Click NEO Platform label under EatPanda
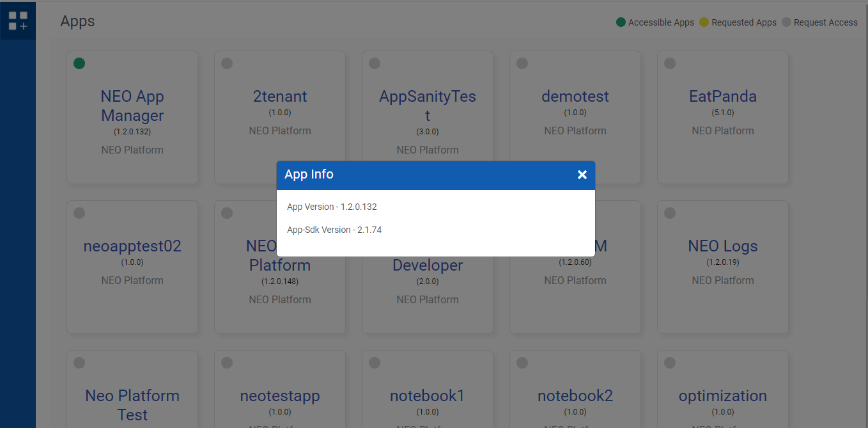868x428 pixels. [723, 131]
